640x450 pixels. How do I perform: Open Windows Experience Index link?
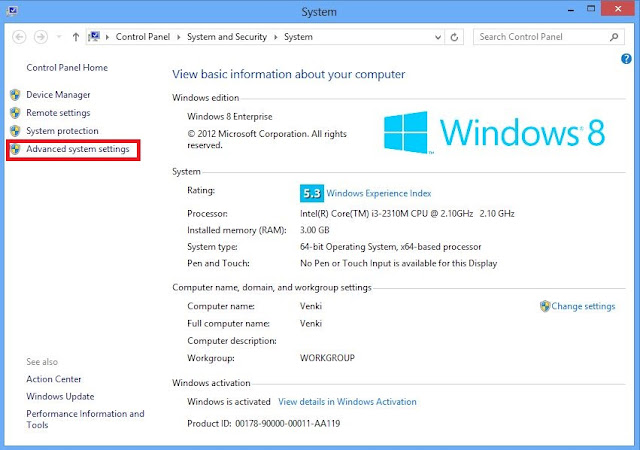379,193
